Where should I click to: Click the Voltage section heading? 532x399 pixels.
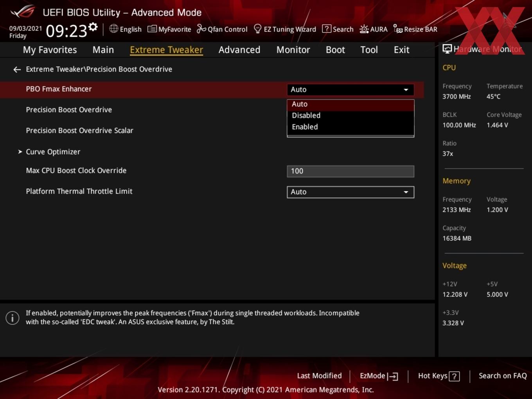coord(455,266)
